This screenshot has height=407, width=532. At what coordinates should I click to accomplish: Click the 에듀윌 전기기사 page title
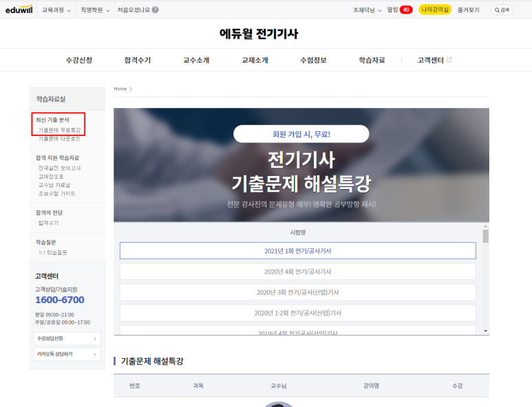coord(259,34)
